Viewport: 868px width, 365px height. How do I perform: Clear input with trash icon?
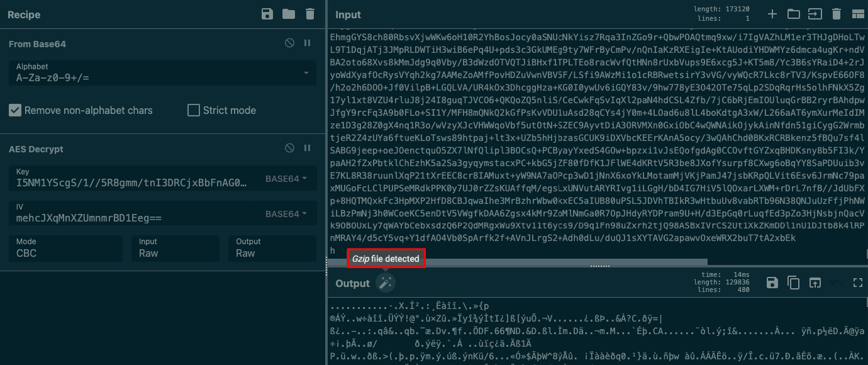point(836,14)
